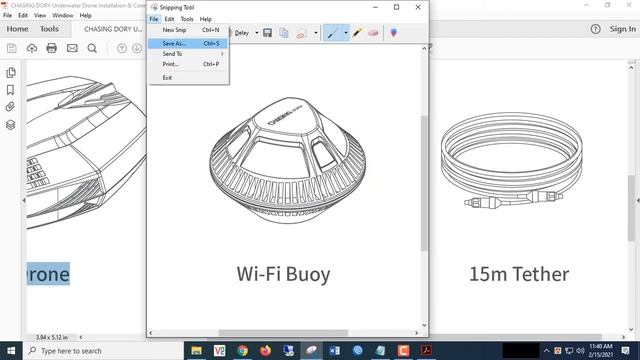Open File Explorer from the taskbar
640x360 pixels.
(x=197, y=351)
